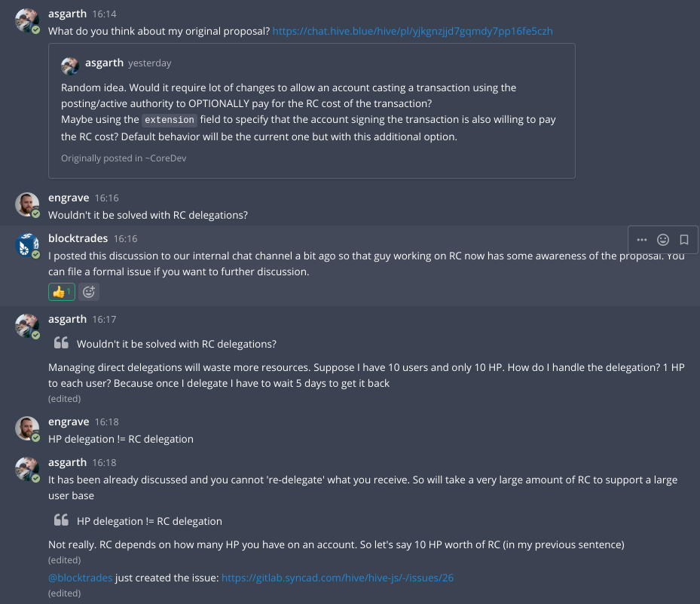The image size is (700, 604).
Task: Click engrave's avatar at 16:16 message
Action: [27, 204]
